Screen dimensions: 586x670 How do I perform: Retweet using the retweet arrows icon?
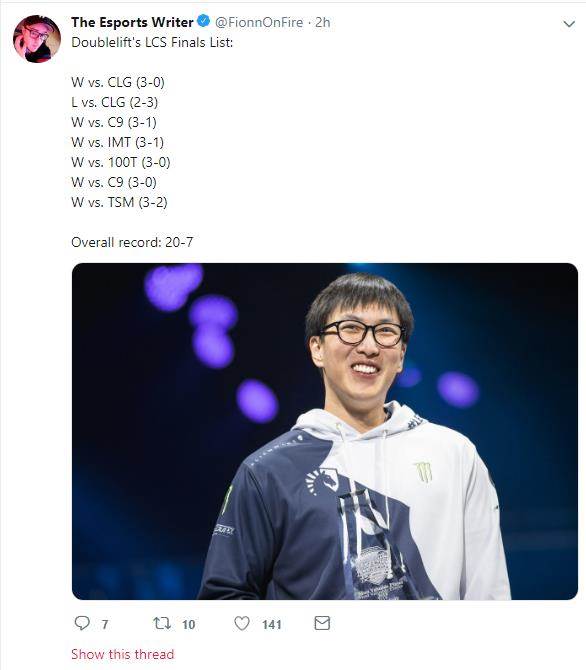click(x=162, y=623)
